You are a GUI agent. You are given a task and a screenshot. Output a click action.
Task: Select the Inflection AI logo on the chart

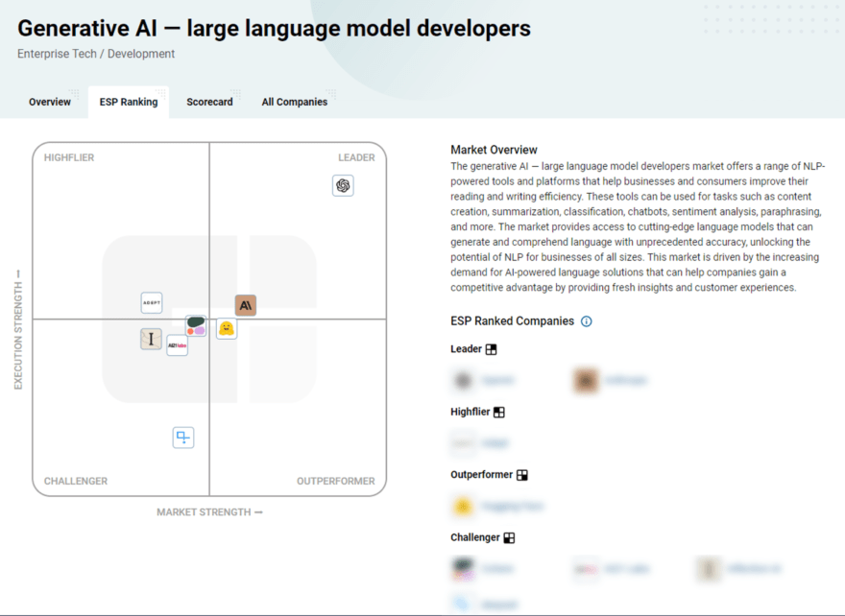151,339
